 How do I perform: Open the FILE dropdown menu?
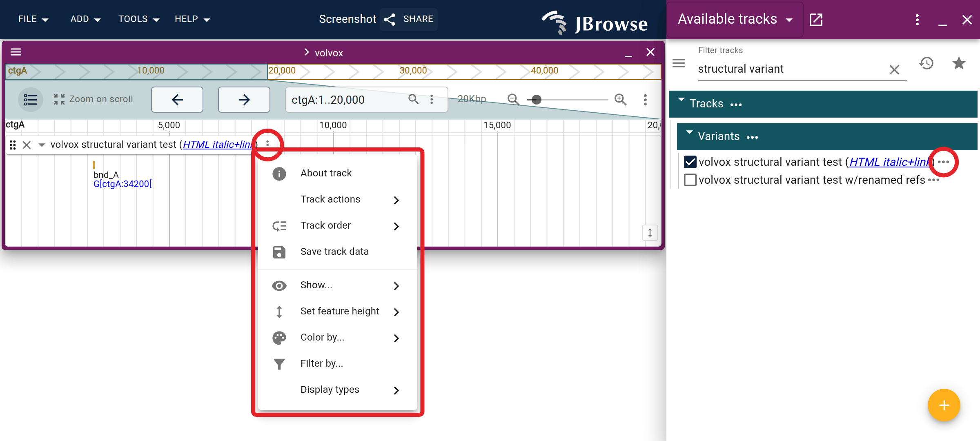click(33, 19)
